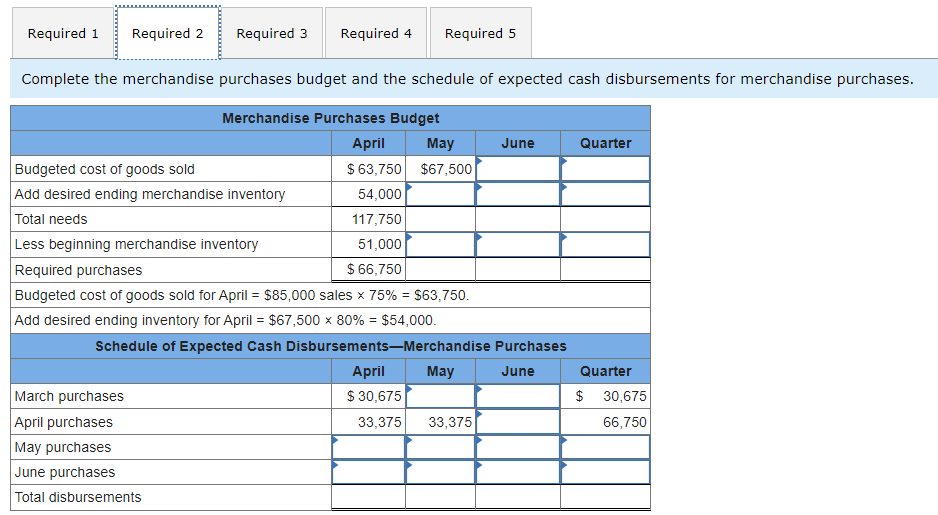Select May cell for March purchases
This screenshot has height=515, width=938.
440,396
